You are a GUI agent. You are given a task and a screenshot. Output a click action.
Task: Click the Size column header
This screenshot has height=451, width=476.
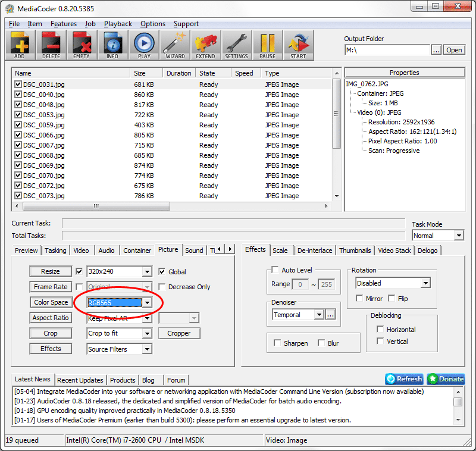point(146,73)
